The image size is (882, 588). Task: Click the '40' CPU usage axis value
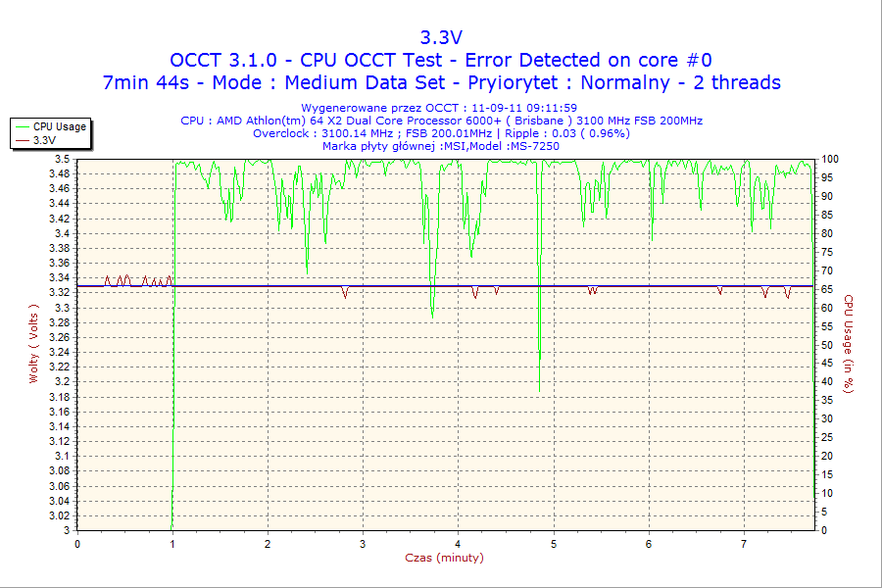point(827,382)
